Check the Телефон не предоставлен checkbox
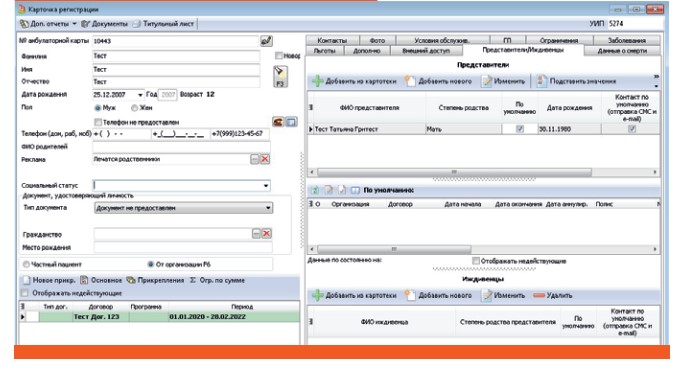Screen dimensions: 686x373 coord(98,122)
